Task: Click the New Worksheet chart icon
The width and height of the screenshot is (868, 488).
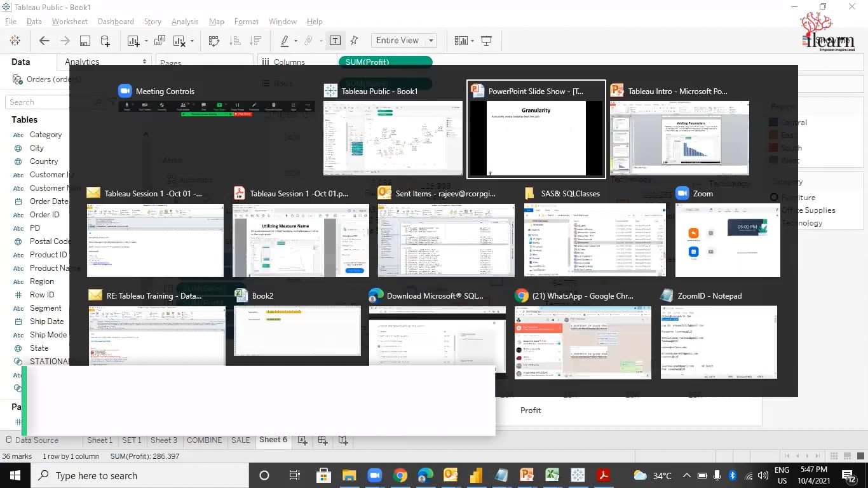Action: 133,41
